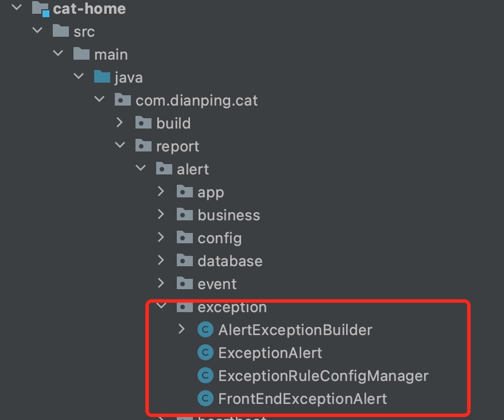Click the ExceptionRuleConfigManager class icon
Image resolution: width=504 pixels, height=420 pixels.
pos(205,376)
